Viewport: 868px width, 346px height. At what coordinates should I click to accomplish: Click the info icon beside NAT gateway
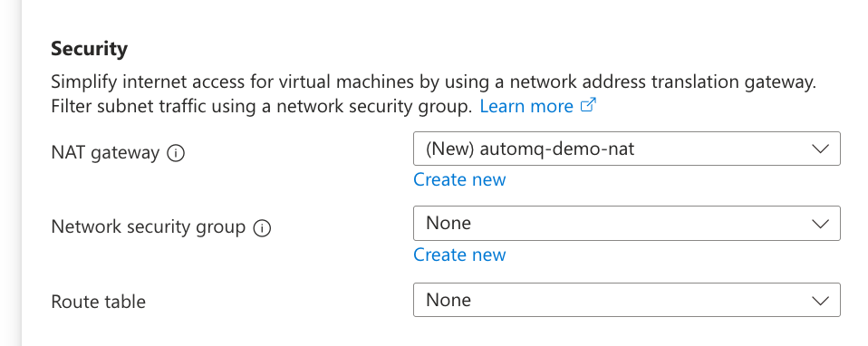tap(176, 153)
